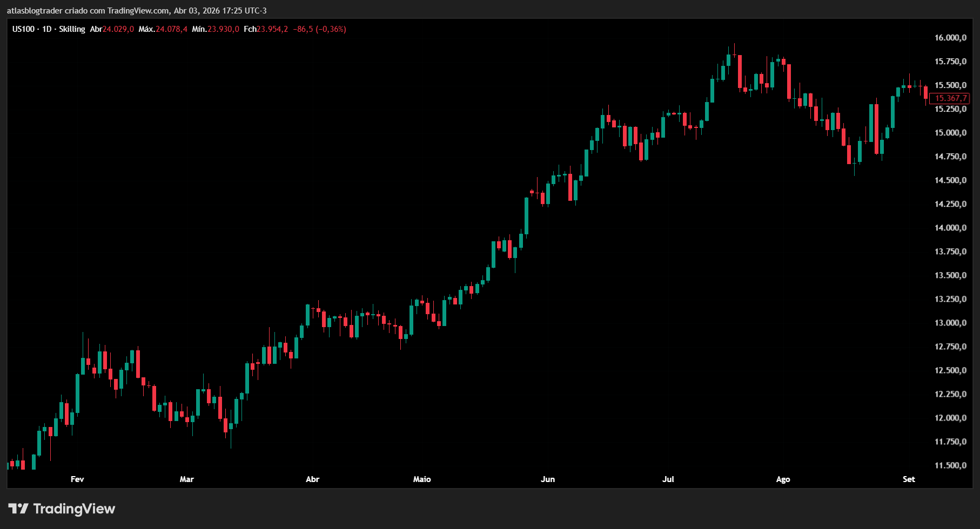This screenshot has width=980, height=529.
Task: Click the Jul label on time axis
Action: pyautogui.click(x=668, y=479)
